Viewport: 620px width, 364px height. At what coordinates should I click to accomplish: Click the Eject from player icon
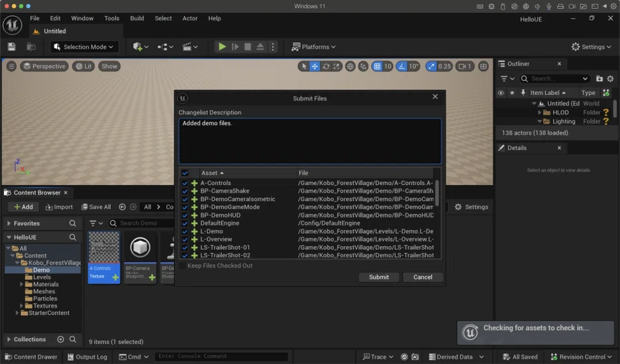[x=260, y=47]
